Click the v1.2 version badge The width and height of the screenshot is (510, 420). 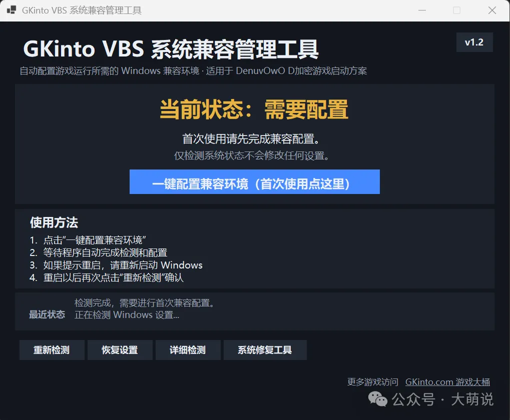474,42
